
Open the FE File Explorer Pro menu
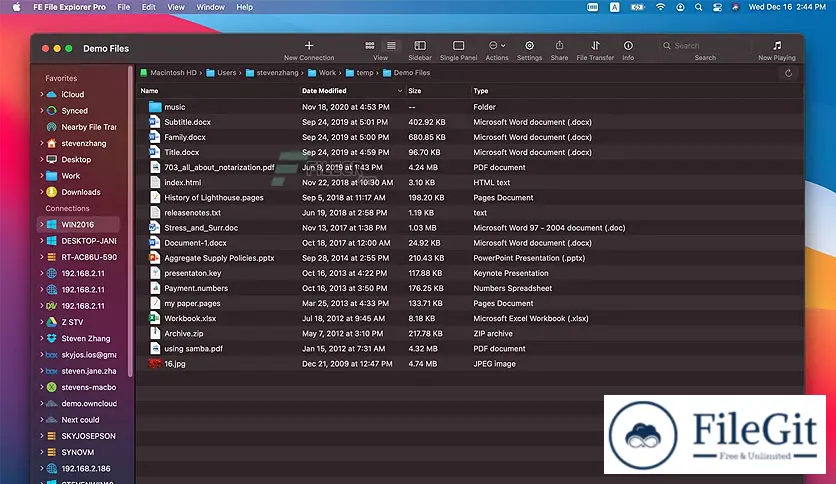click(x=69, y=7)
